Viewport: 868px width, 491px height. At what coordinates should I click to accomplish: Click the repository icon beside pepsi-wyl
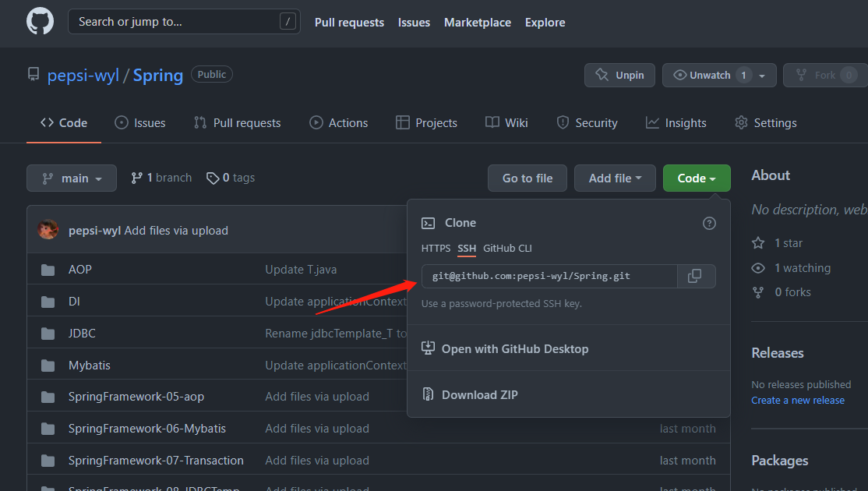coord(34,74)
